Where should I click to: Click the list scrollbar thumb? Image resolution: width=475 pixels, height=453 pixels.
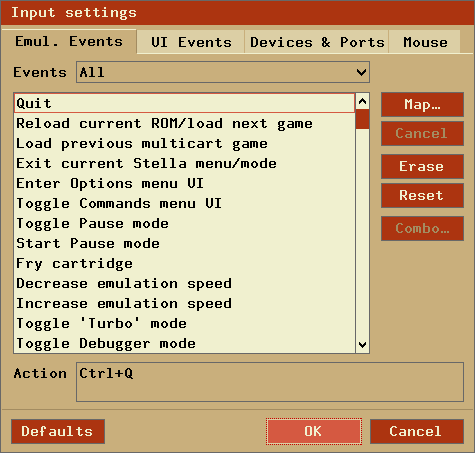point(362,119)
